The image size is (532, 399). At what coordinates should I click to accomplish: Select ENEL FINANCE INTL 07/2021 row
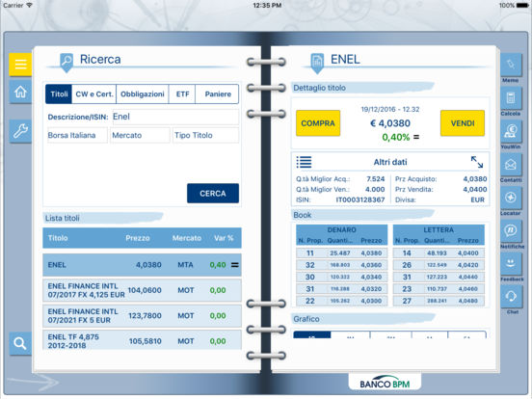pos(143,315)
